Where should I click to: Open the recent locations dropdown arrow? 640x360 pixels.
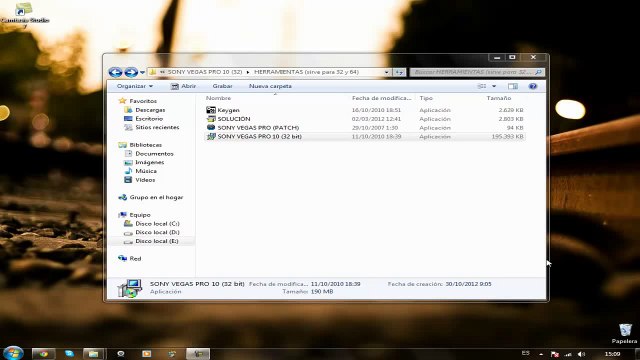[142, 73]
